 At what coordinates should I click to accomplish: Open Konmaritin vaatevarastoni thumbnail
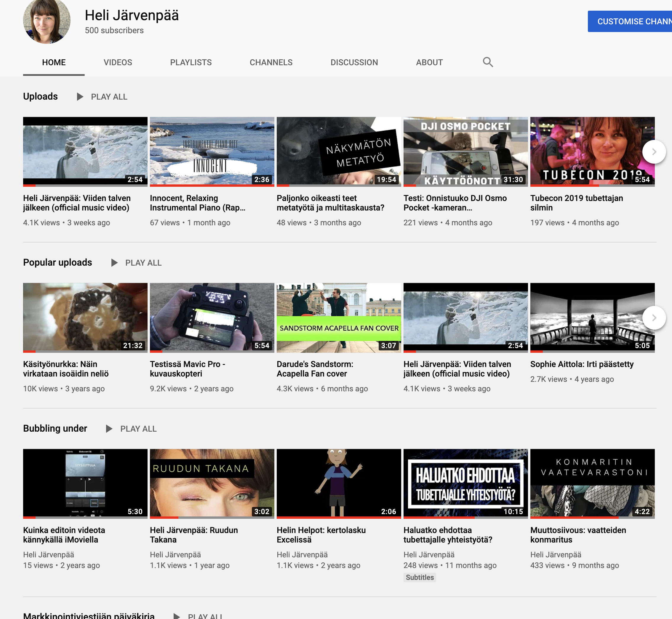point(592,483)
